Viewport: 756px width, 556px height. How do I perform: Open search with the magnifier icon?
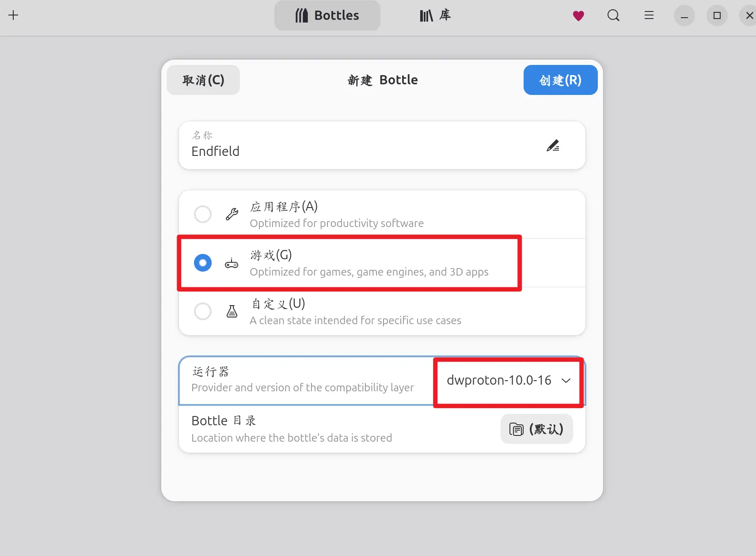(613, 16)
